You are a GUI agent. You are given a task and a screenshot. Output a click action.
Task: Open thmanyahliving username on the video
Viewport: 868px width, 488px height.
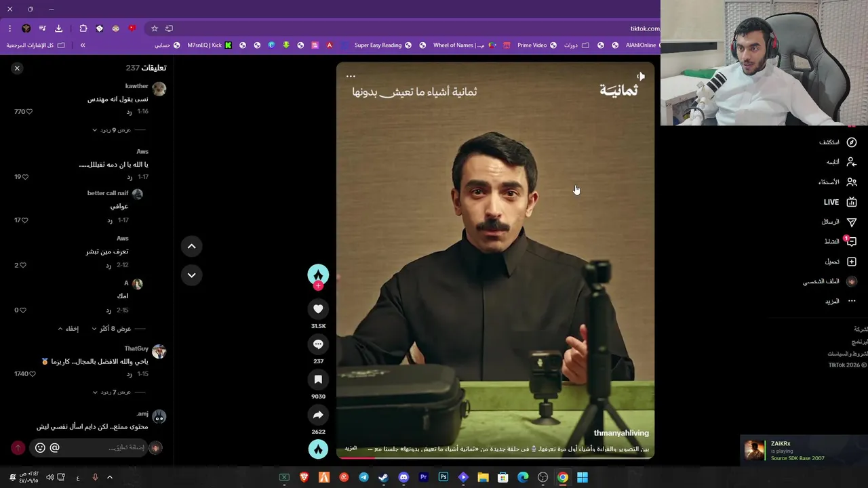tap(621, 433)
